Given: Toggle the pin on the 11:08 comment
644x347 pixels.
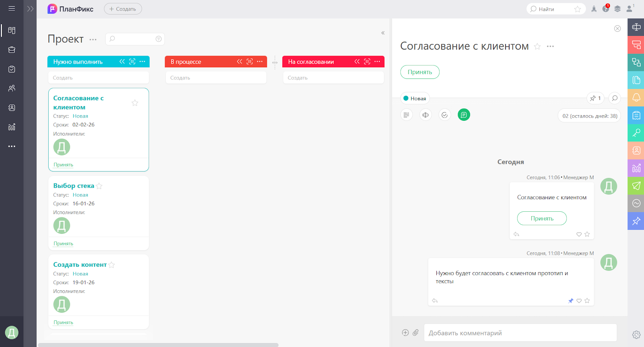Looking at the screenshot, I should point(570,301).
